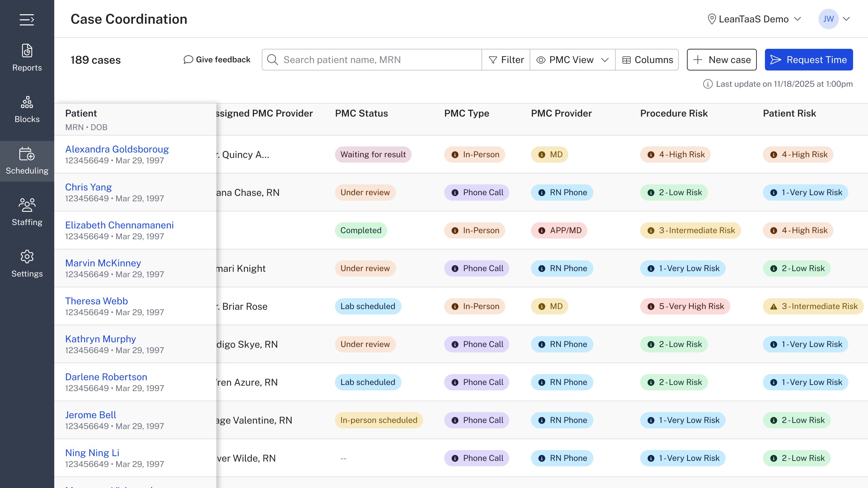Click info icon on Chris Yang's 2-Low Risk tag
The height and width of the screenshot is (488, 868).
pyautogui.click(x=651, y=193)
